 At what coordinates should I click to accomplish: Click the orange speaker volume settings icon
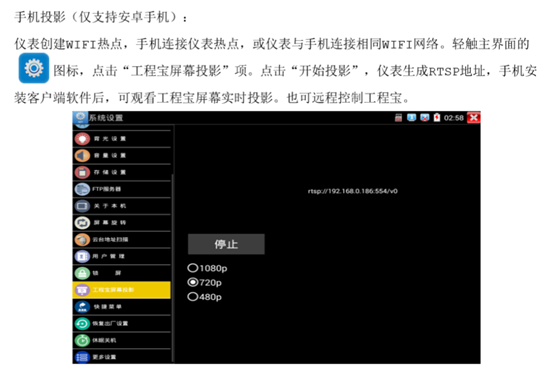click(x=82, y=156)
